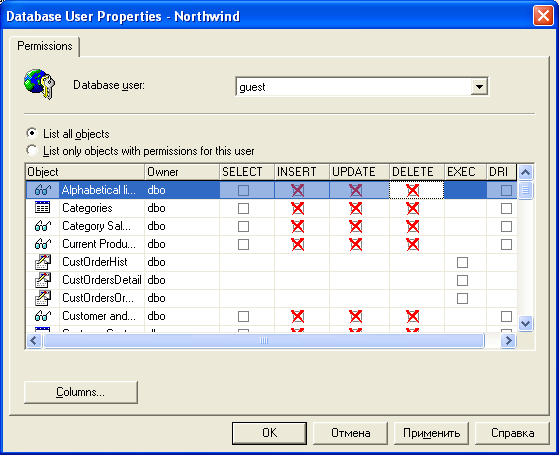Screen dimensions: 559x455
Task: Toggle DRI checkbox for Current Produ...
Action: pyautogui.click(x=506, y=244)
